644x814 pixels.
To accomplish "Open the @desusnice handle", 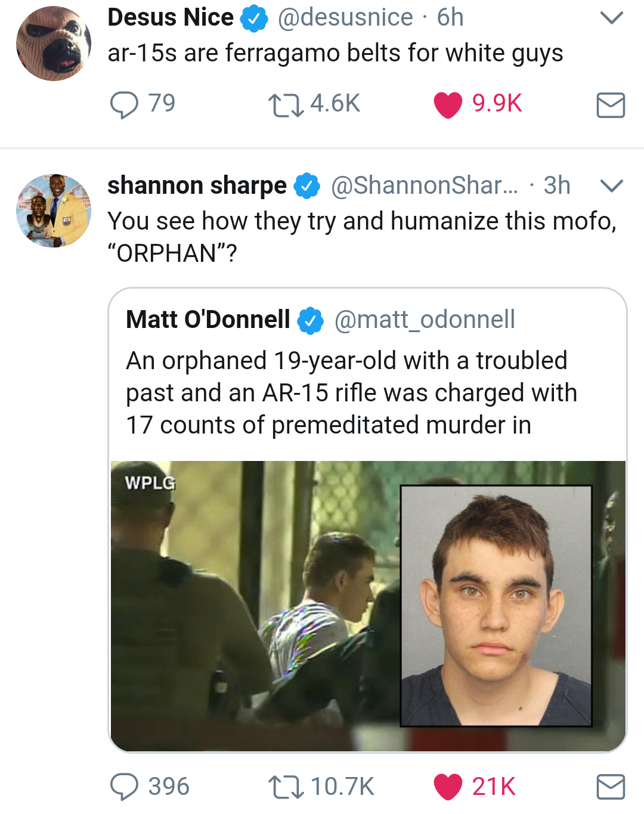I will coord(345,18).
